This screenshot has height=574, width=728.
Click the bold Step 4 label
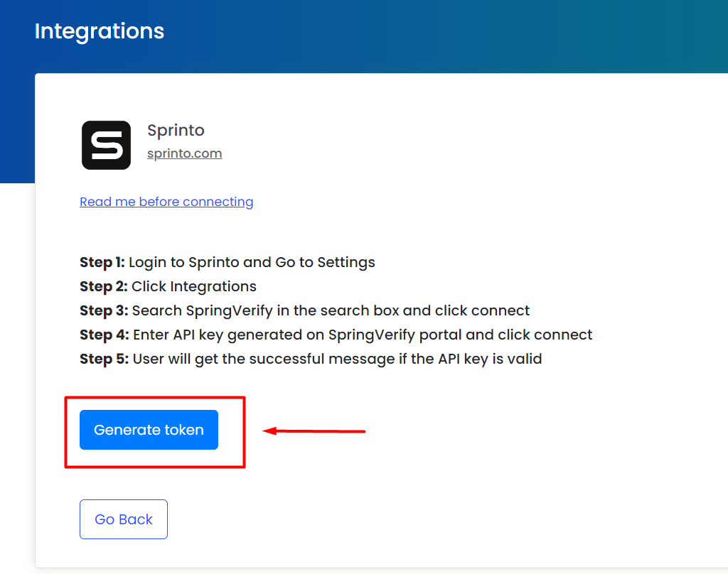pos(104,335)
